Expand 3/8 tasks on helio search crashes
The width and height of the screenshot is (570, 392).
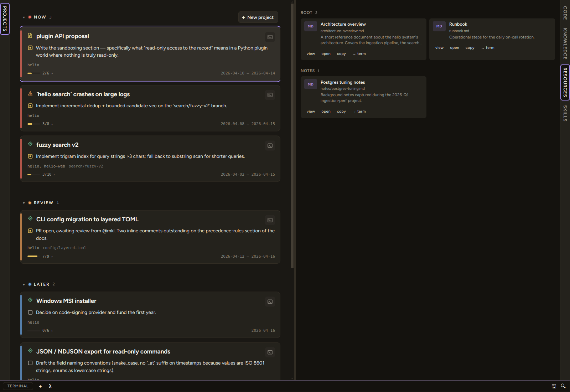point(47,124)
